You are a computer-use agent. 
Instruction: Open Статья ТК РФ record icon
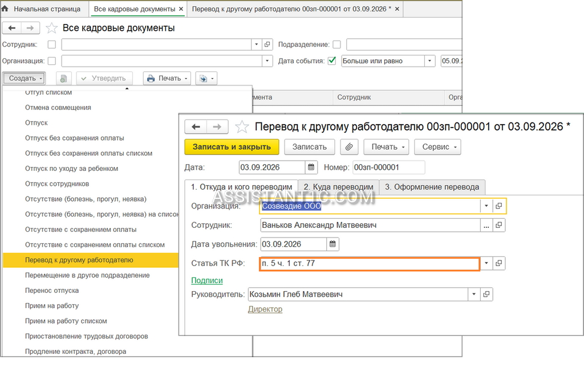coord(498,263)
